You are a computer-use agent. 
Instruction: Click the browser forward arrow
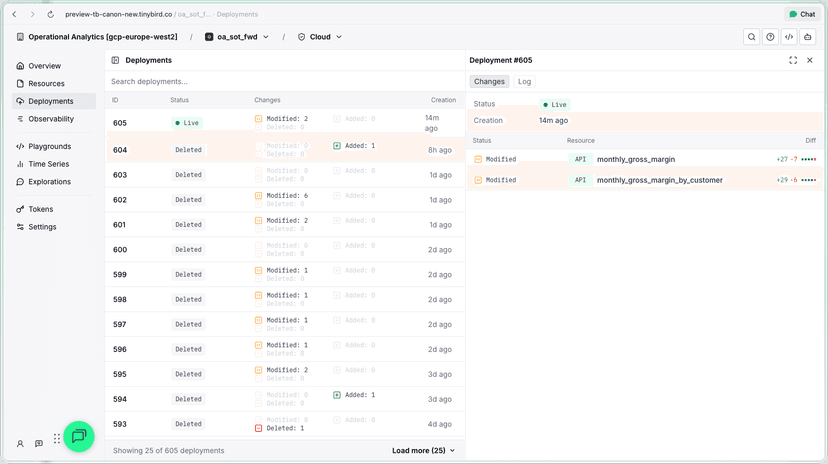pos(32,14)
